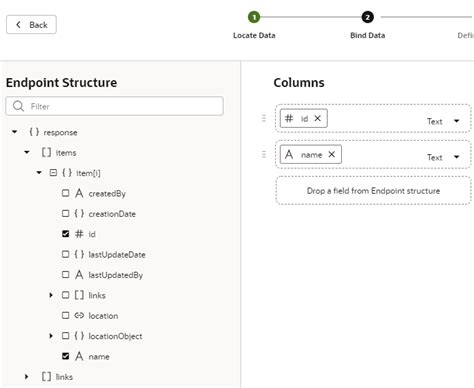Go to step 1 Locate Data
Screen dimensions: 474x388
tap(254, 17)
